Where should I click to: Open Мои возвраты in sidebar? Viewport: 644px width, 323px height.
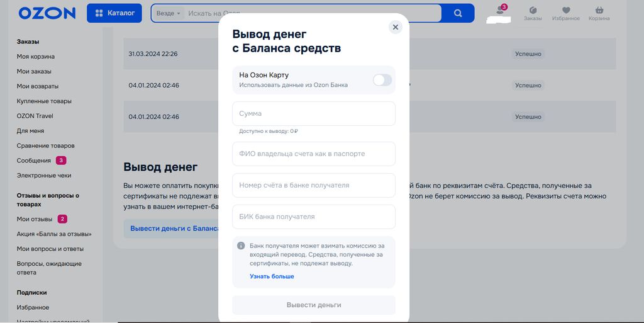[x=38, y=86]
